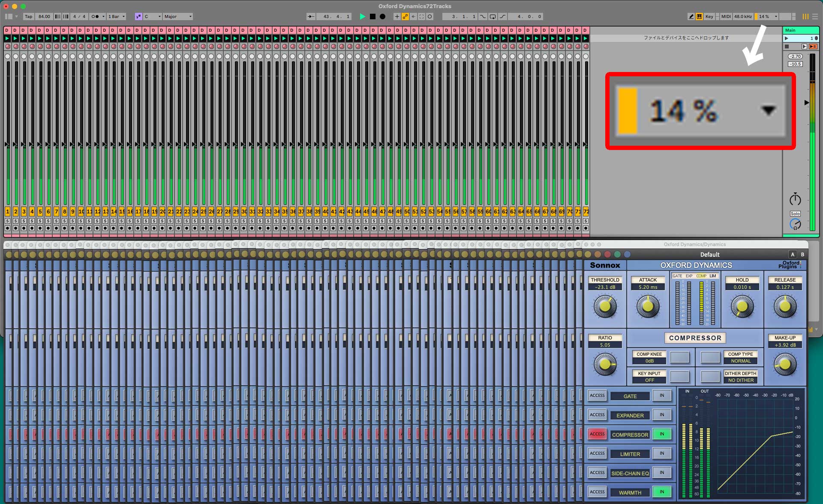Click the Back to Arrangement orange button

click(813, 46)
